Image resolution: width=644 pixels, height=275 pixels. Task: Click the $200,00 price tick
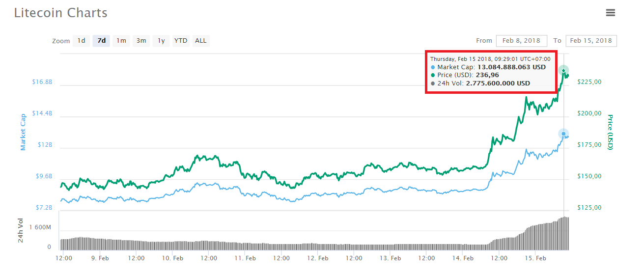click(x=589, y=113)
